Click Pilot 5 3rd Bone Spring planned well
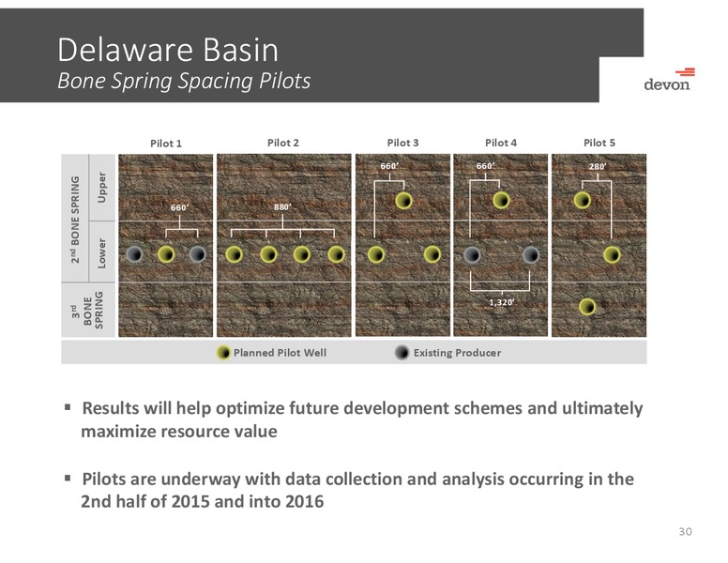 (587, 307)
